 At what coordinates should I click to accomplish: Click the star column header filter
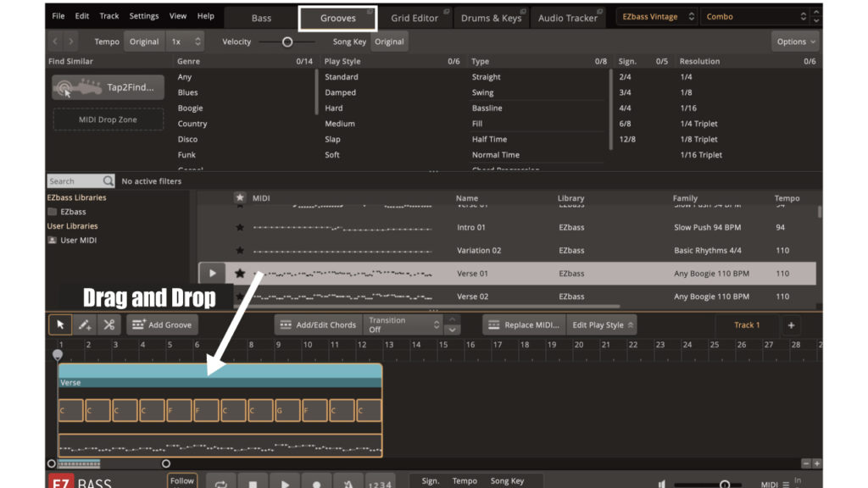[x=240, y=197]
